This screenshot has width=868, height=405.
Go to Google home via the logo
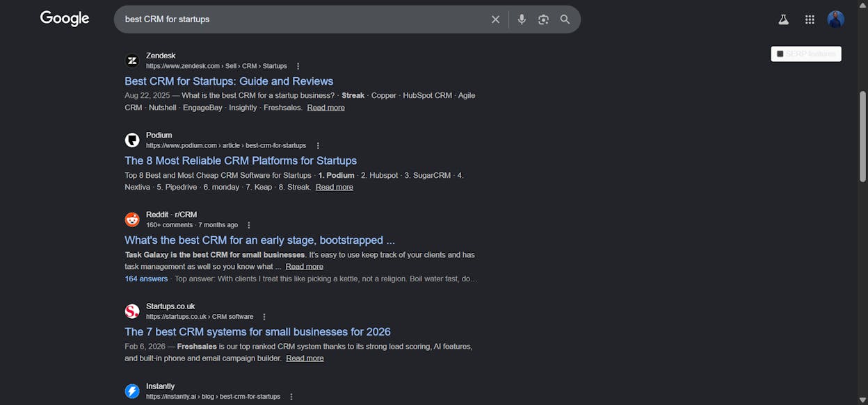[65, 19]
